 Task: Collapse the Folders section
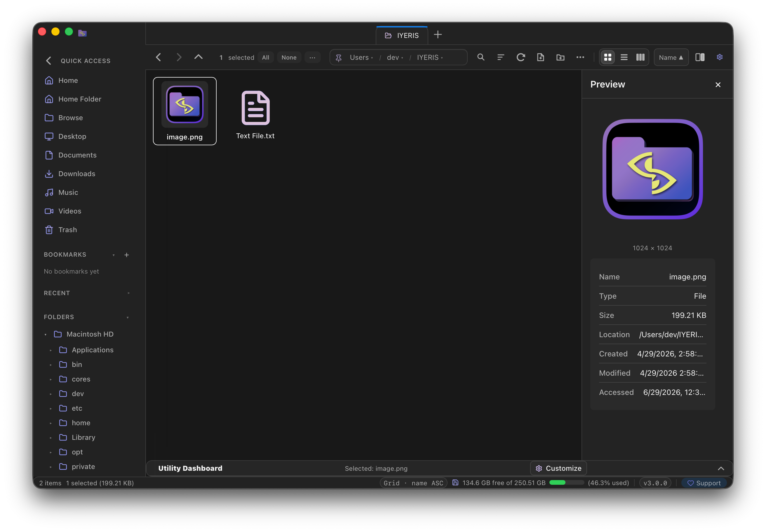pos(128,317)
